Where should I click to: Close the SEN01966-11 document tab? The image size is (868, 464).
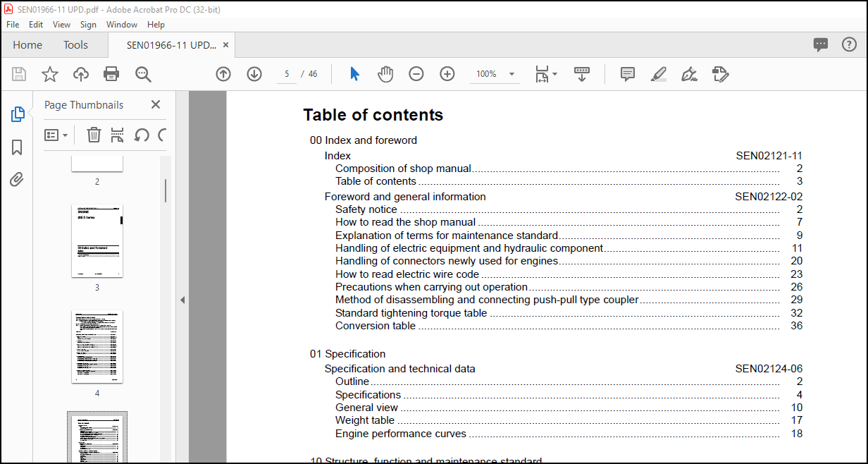[226, 44]
